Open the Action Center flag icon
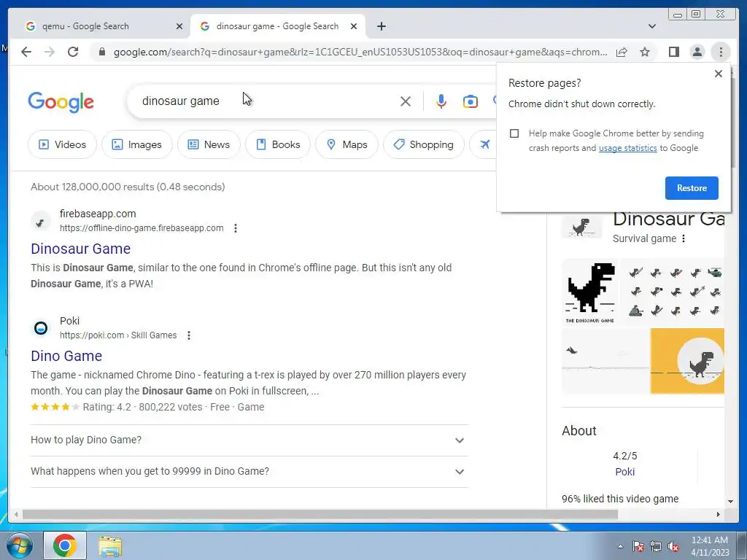Image resolution: width=747 pixels, height=560 pixels. 638,546
